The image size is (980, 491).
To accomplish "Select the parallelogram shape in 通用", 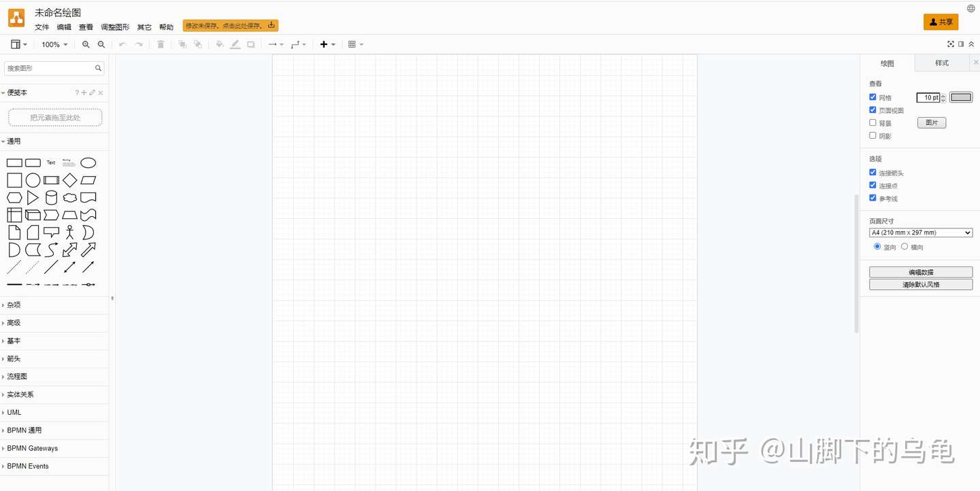I will click(x=88, y=180).
